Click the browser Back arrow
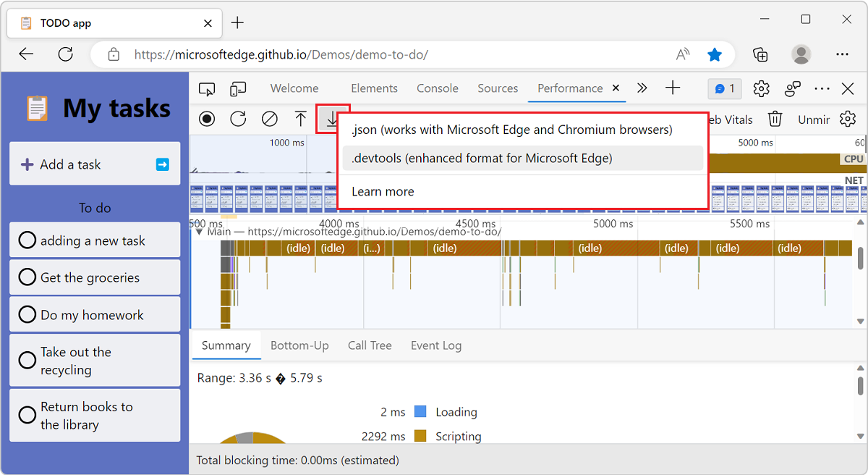868x475 pixels. click(27, 54)
